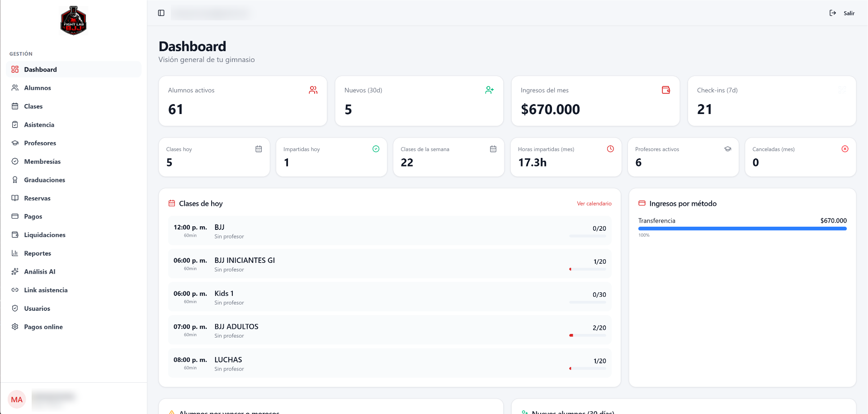Click the Salir logout icon
This screenshot has width=868, height=414.
point(833,13)
